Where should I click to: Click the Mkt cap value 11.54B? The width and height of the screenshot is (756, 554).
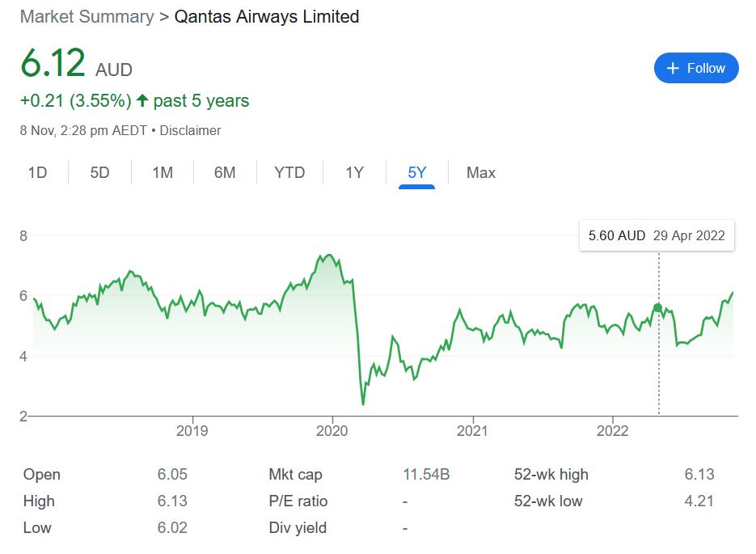tap(426, 475)
